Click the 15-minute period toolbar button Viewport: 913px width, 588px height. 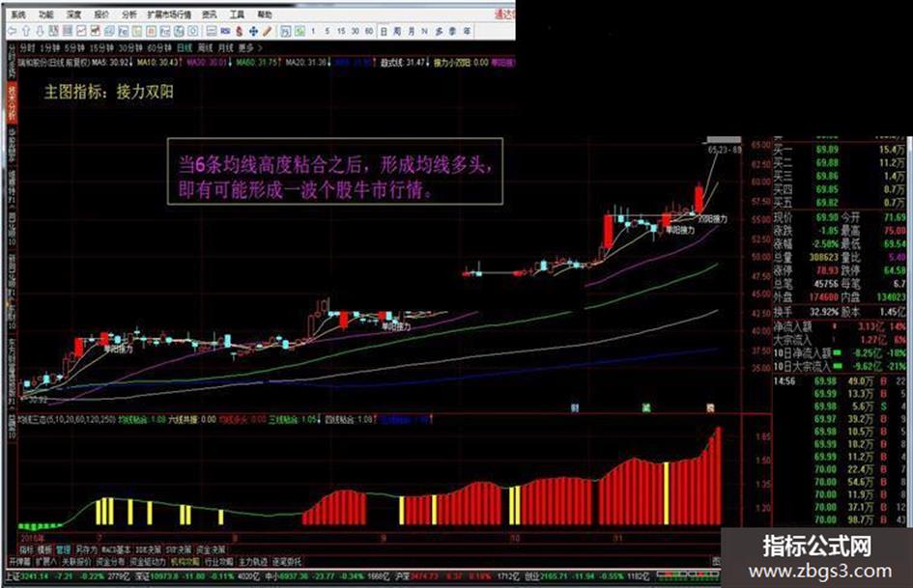click(341, 32)
